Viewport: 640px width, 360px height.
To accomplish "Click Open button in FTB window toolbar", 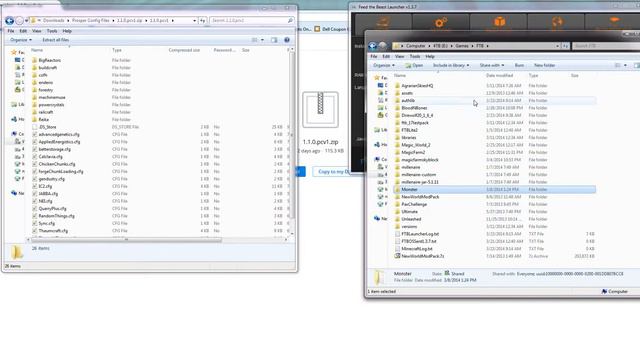I will point(414,65).
